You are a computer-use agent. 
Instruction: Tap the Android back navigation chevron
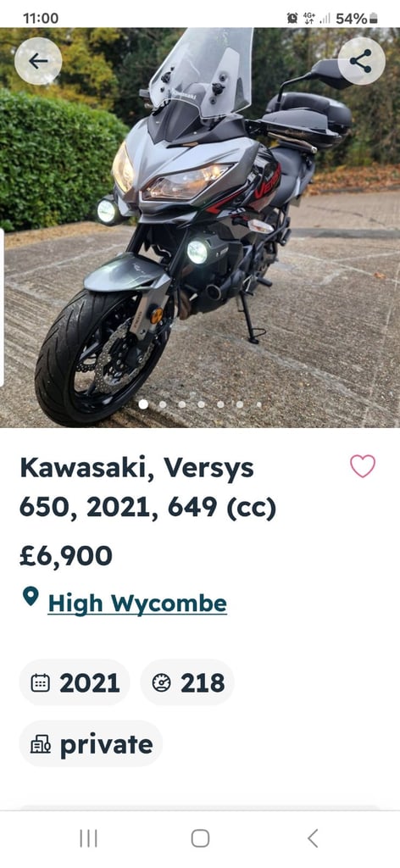click(x=313, y=838)
